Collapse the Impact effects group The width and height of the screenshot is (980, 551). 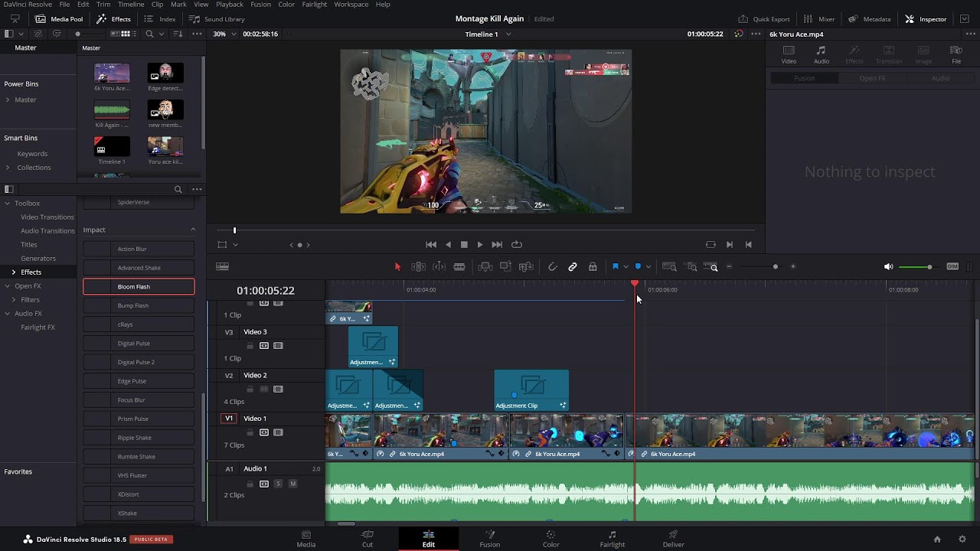pyautogui.click(x=193, y=230)
